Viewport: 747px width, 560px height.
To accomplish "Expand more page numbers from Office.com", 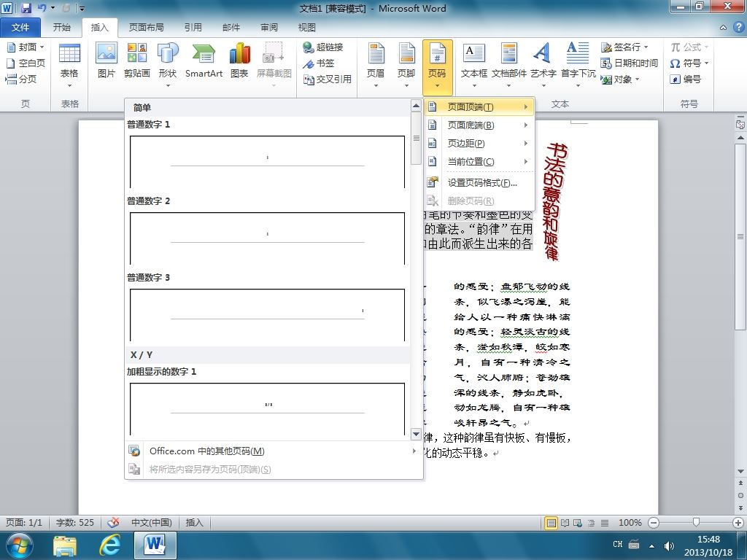I will point(274,451).
